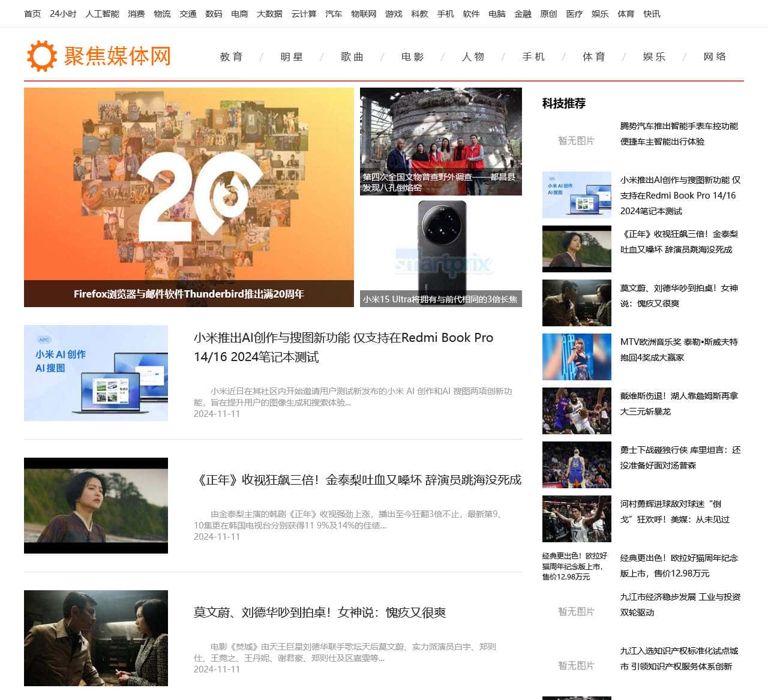Open sidebar link 经典更出色！欧拉好猫周年纪念版上市

click(x=679, y=566)
